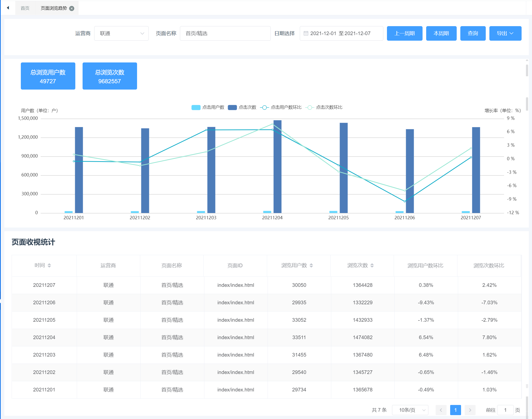Click the 33052 浏览用户数 cell
The width and height of the screenshot is (532, 419).
(299, 320)
